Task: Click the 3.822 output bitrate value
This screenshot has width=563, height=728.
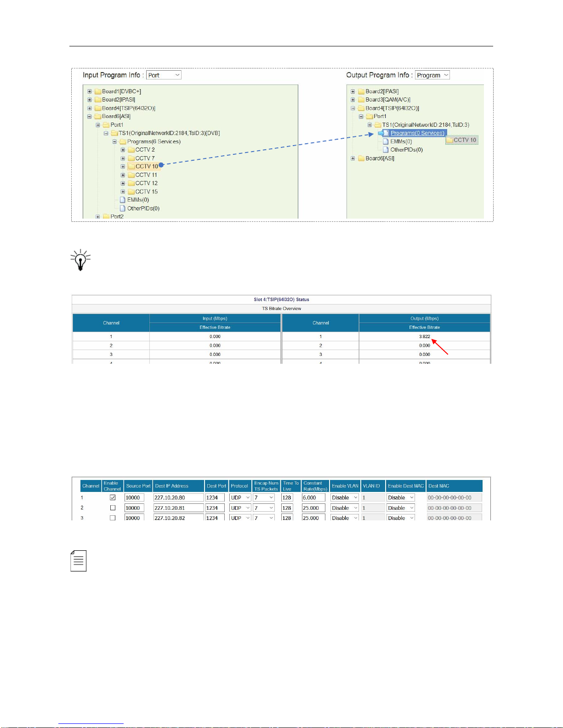Action: click(x=425, y=337)
